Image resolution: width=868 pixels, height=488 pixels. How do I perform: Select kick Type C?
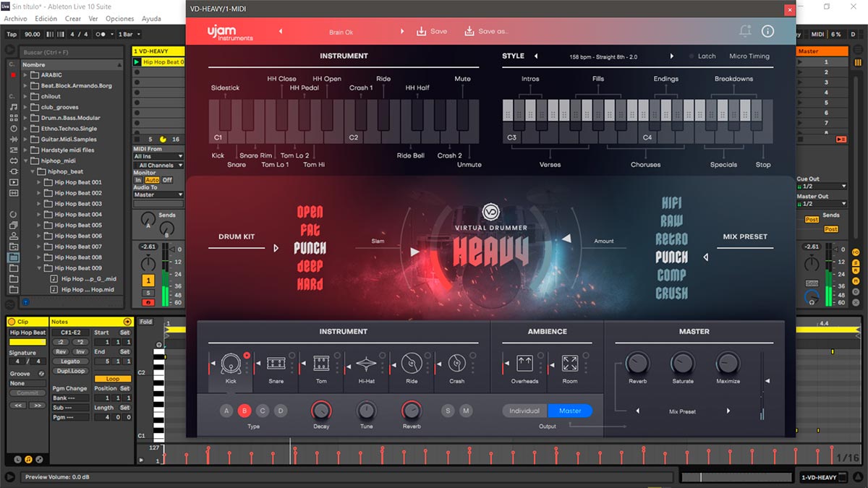pyautogui.click(x=263, y=411)
